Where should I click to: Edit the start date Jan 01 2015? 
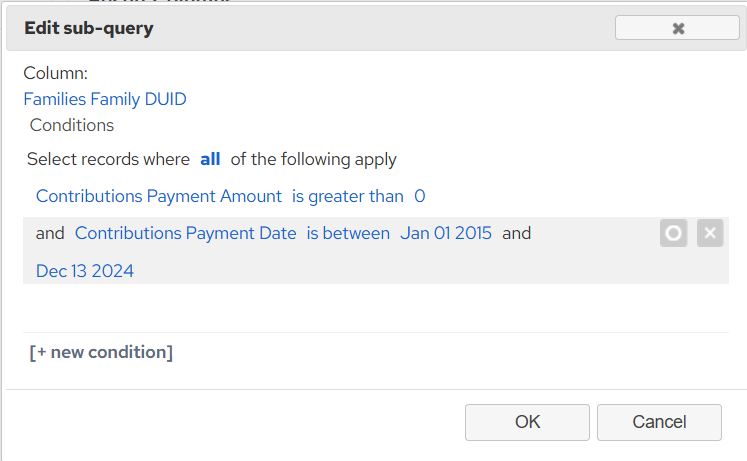(445, 233)
